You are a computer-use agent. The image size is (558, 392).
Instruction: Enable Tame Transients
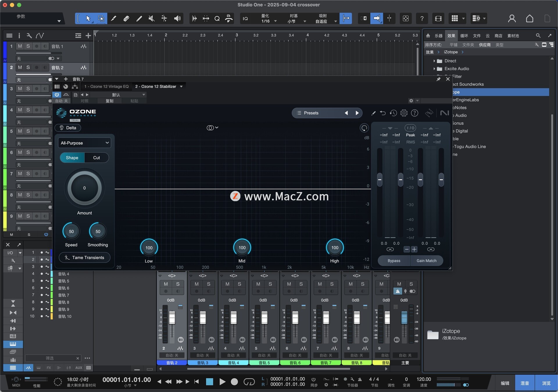point(85,258)
